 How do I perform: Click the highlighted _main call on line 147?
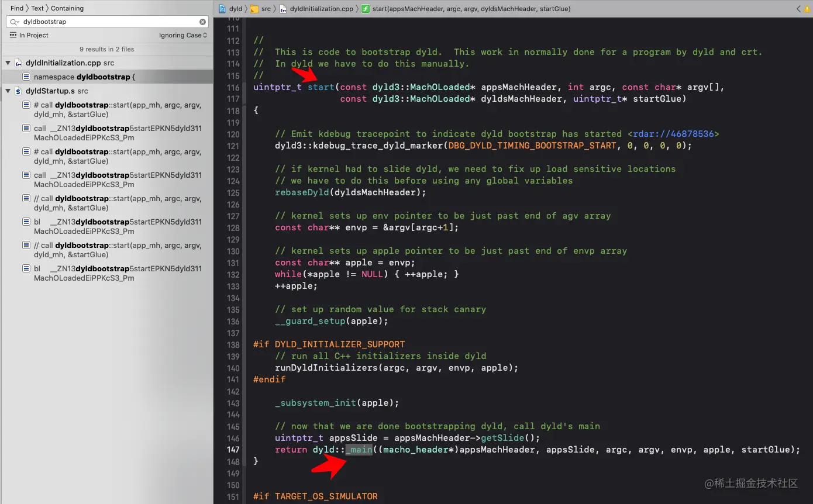tap(359, 450)
